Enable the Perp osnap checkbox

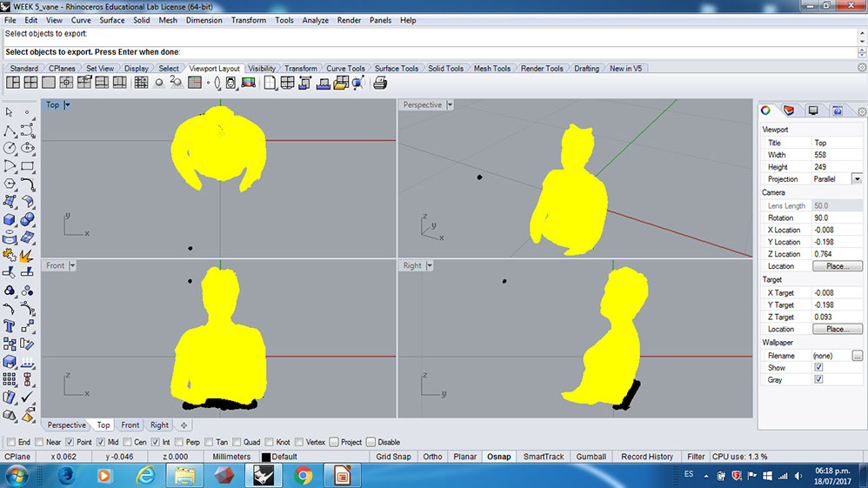(179, 442)
